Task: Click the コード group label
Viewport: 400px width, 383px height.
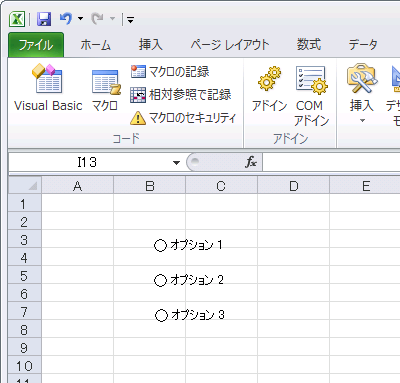Action: pyautogui.click(x=126, y=138)
